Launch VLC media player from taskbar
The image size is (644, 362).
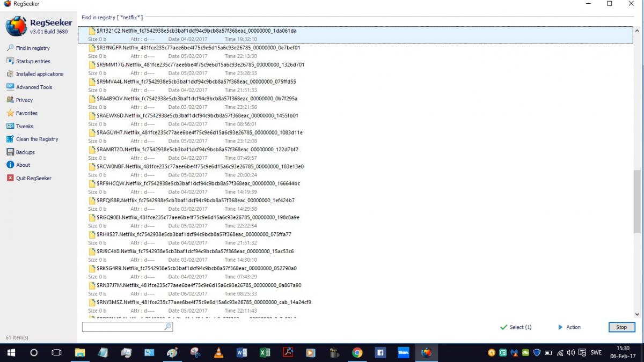tap(218, 353)
